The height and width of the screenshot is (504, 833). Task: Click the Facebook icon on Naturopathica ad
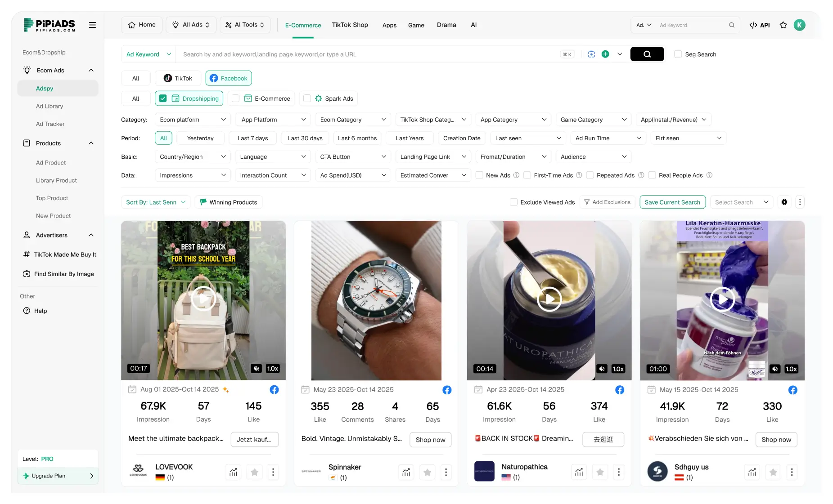click(x=620, y=390)
